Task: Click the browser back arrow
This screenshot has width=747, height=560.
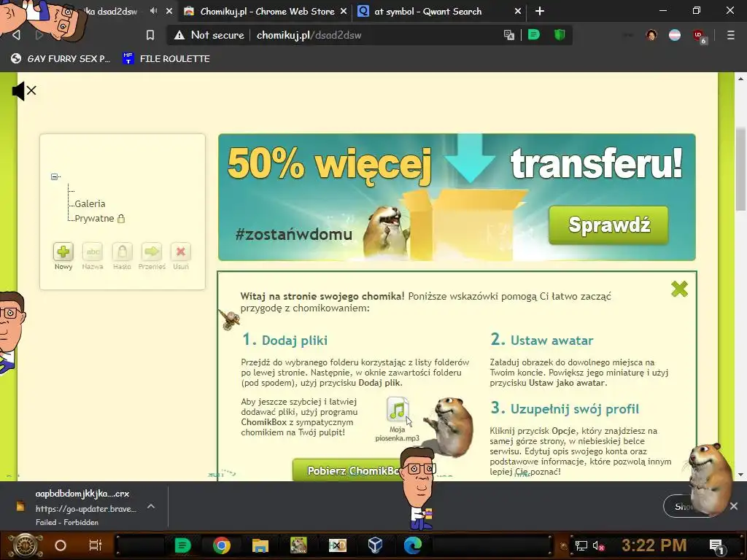Action: point(16,35)
